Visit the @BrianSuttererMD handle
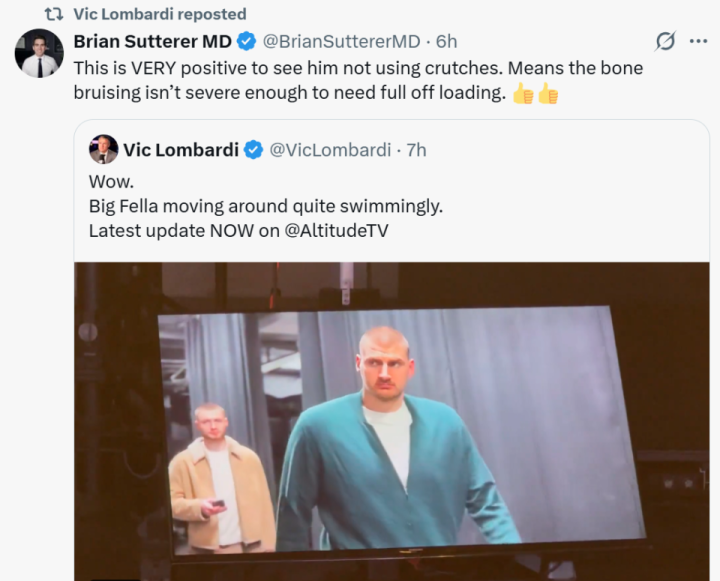The width and height of the screenshot is (720, 581). 341,41
